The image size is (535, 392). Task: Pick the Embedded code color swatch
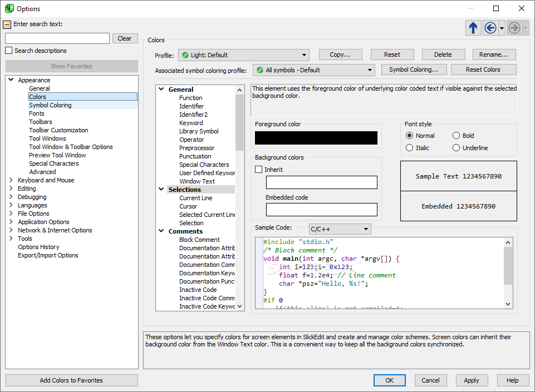322,210
